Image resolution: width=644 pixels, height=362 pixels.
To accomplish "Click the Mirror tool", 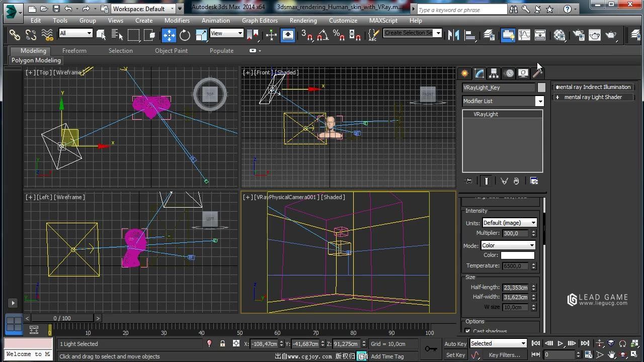I will [453, 35].
